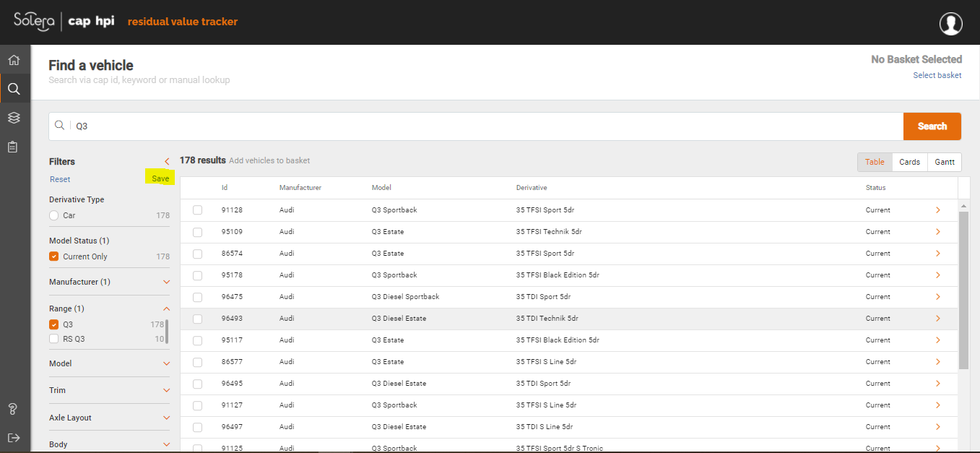Open the clipboard reports sidebar icon
Image resolution: width=980 pixels, height=453 pixels.
point(13,147)
